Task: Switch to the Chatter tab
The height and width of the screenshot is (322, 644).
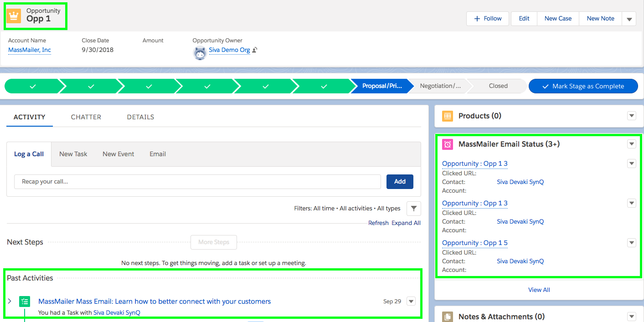Action: 86,117
